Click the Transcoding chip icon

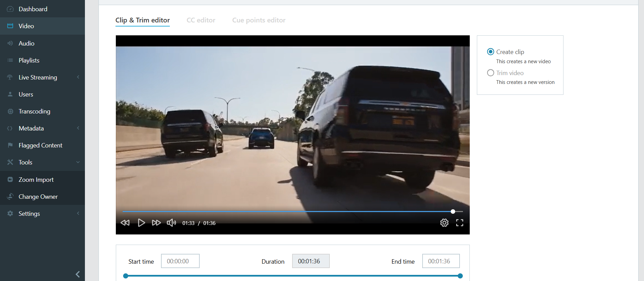(10, 111)
